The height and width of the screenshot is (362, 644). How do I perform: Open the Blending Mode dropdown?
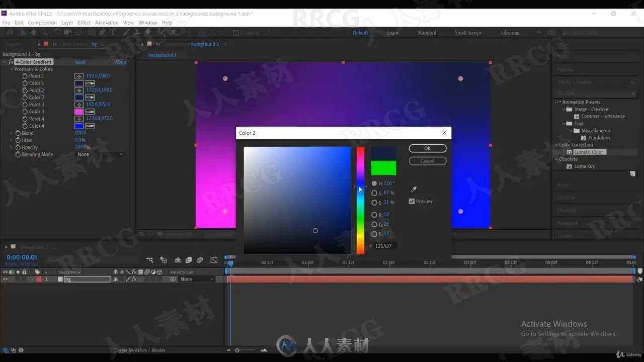100,154
